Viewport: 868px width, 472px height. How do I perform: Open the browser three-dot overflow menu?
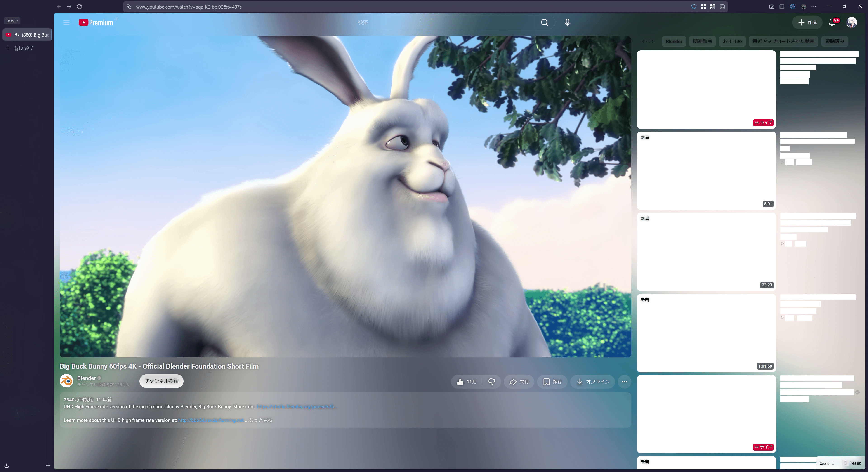(x=814, y=6)
